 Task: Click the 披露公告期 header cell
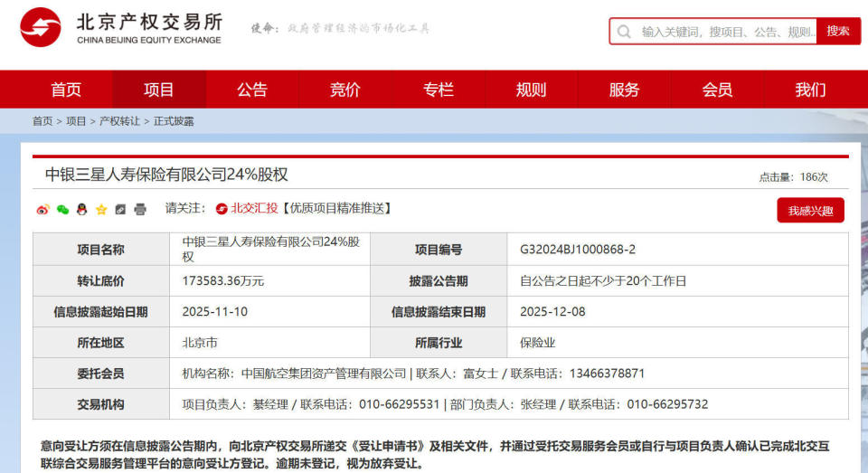[439, 280]
